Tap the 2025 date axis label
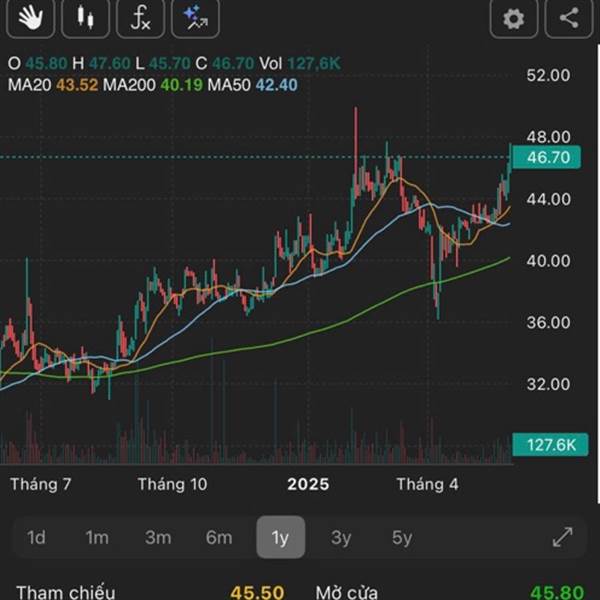Image resolution: width=600 pixels, height=600 pixels. (x=308, y=484)
